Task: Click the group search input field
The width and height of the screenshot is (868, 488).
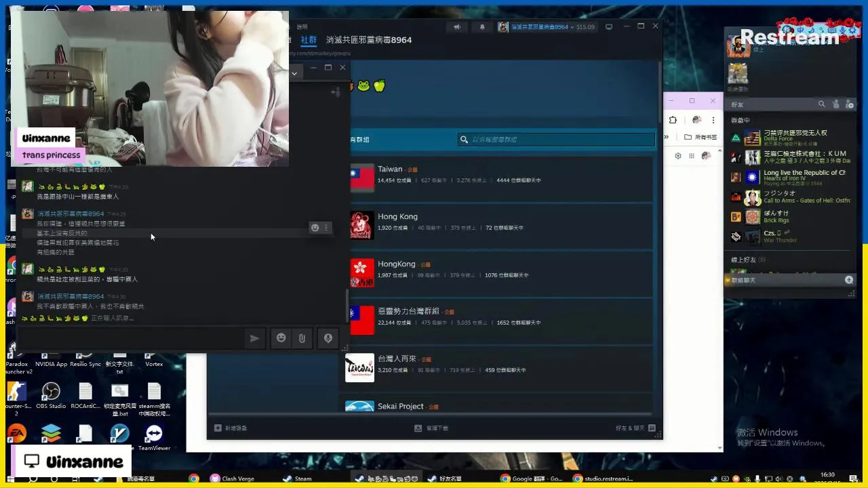Action: click(556, 140)
